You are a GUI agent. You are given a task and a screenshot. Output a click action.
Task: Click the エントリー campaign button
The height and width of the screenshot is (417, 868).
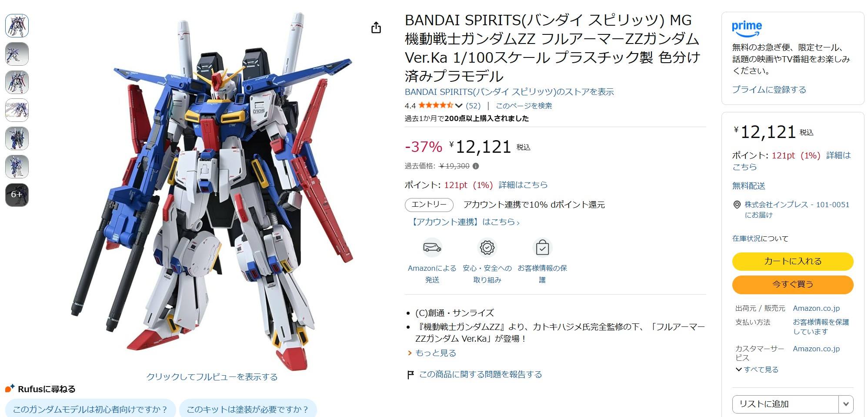(x=429, y=205)
